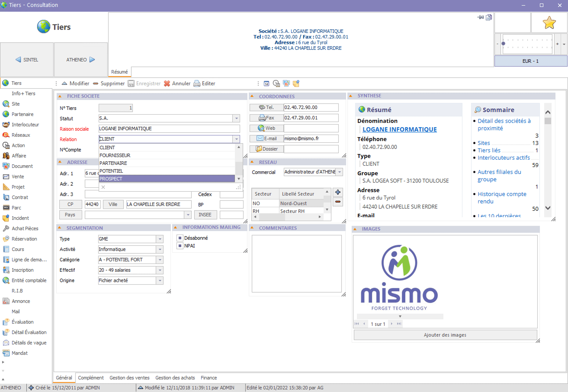Image resolution: width=568 pixels, height=392 pixels.
Task: Go to next tiers ATHENEO
Action: [x=81, y=60]
